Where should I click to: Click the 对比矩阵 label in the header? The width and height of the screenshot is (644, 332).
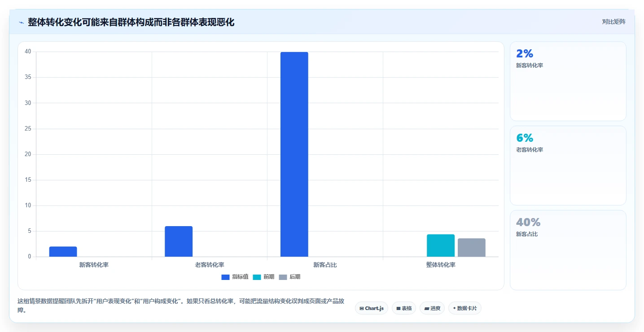pyautogui.click(x=613, y=22)
